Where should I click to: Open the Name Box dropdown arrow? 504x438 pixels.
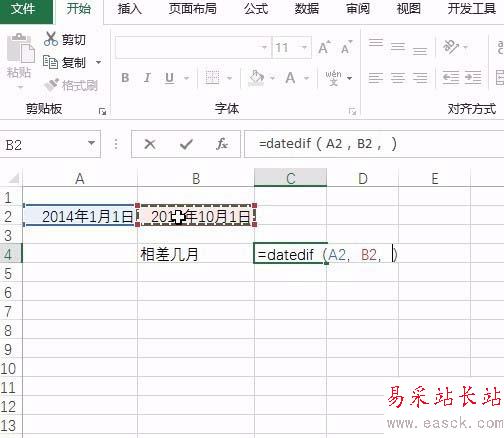pos(91,143)
